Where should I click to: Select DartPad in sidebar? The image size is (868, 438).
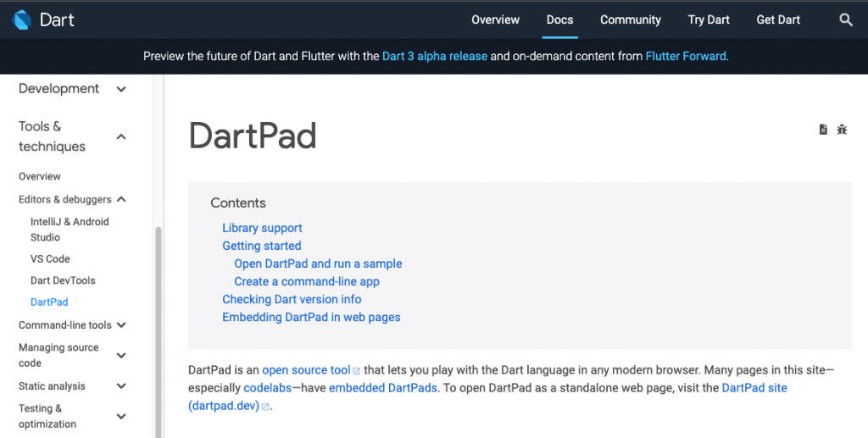(49, 302)
